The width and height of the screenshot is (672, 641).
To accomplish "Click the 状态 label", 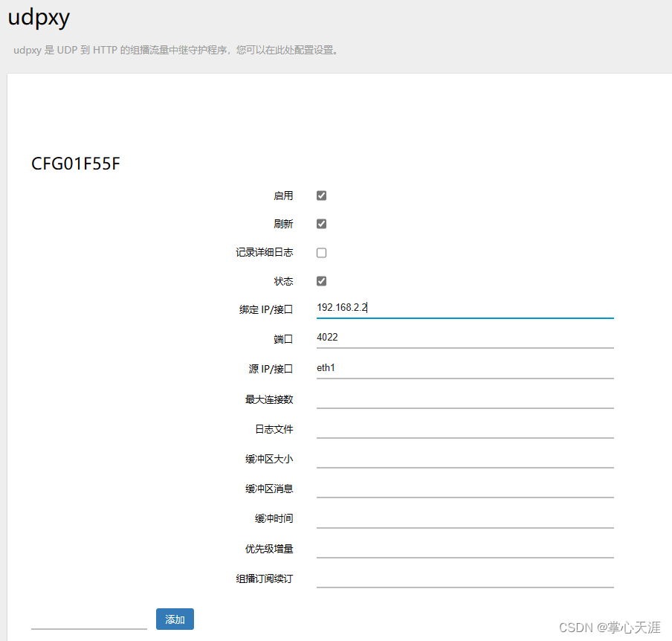I will [x=283, y=281].
